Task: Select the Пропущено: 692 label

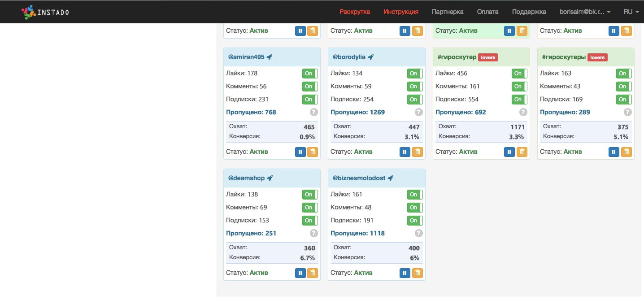Action: pos(461,112)
